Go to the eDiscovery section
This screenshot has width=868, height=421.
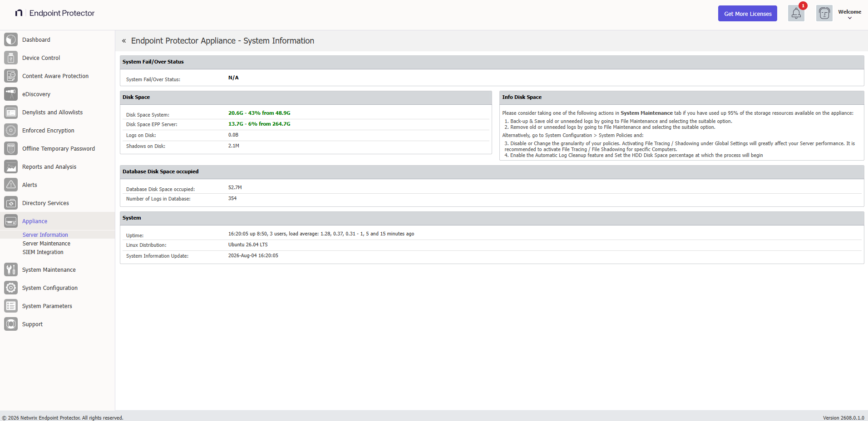36,94
